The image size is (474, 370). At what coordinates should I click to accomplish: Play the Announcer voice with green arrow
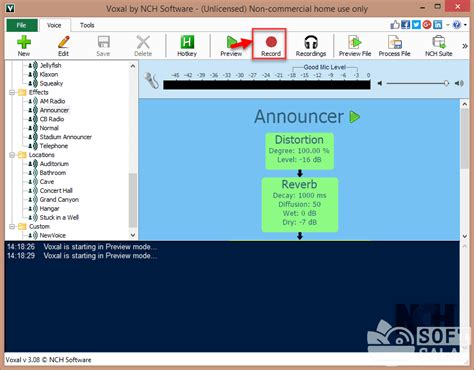pos(355,117)
